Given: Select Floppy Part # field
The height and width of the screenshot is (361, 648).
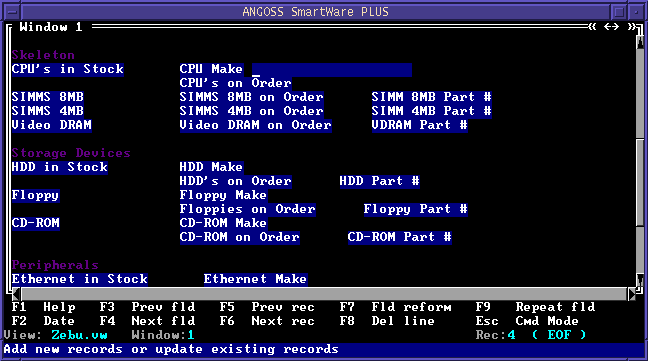Looking at the screenshot, I should (415, 209).
